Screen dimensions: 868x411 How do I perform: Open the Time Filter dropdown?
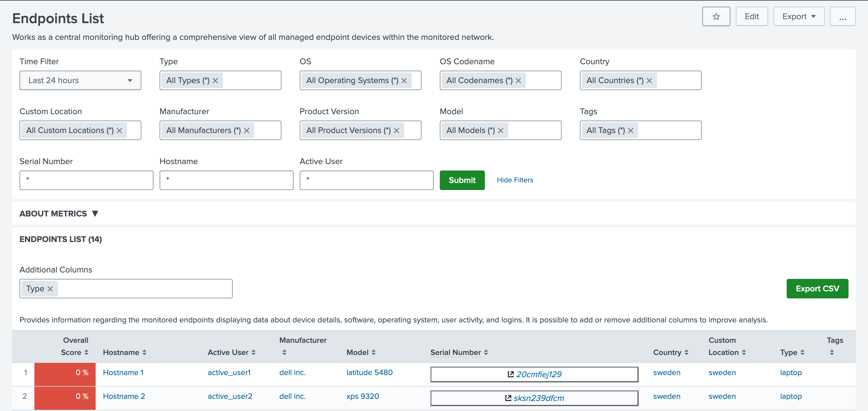tap(80, 80)
